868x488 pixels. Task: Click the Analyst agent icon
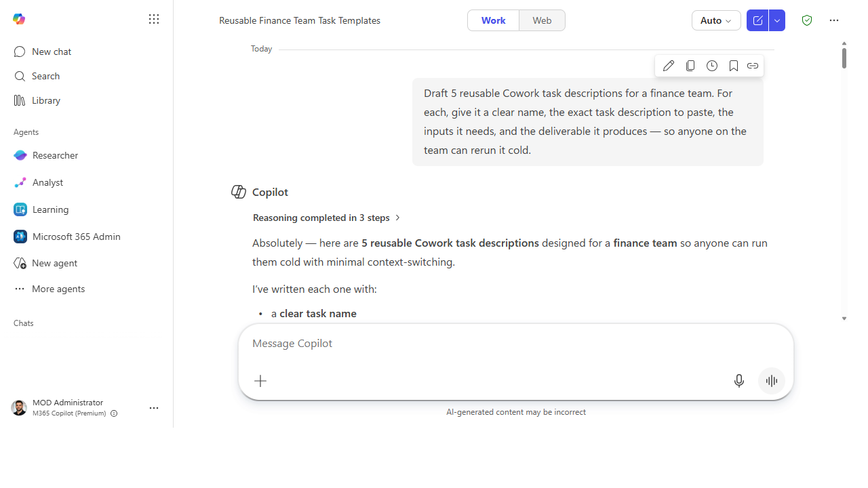pos(20,182)
